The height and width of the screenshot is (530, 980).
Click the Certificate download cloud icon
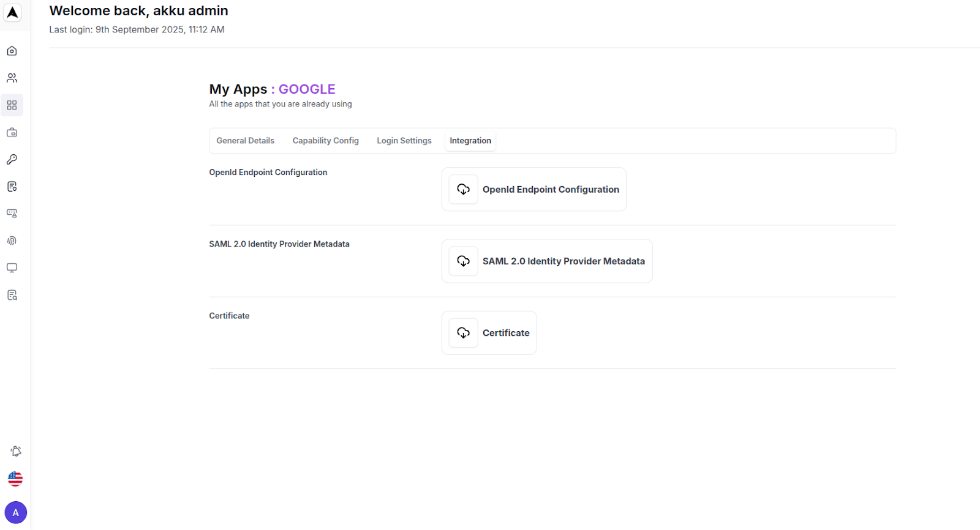[x=463, y=333]
